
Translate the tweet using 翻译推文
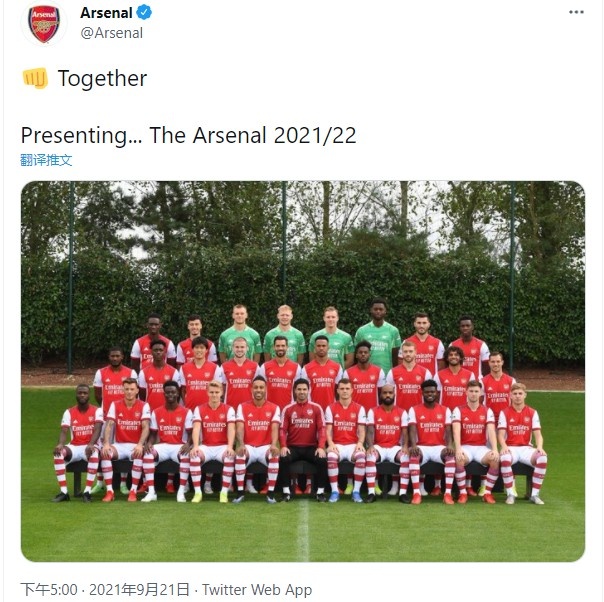(x=46, y=160)
